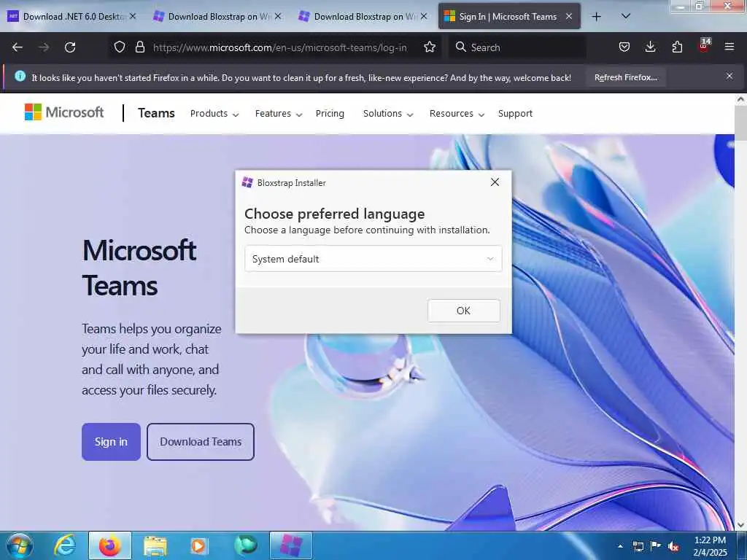Viewport: 747px width, 560px height.
Task: Switch to Download .NET 6.0 Desktop tab
Action: click(71, 17)
